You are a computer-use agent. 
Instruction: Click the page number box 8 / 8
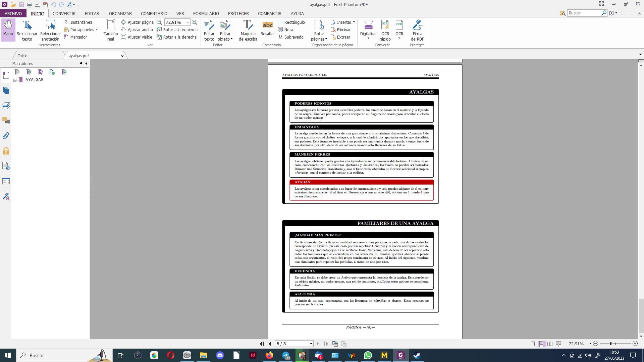[292, 344]
